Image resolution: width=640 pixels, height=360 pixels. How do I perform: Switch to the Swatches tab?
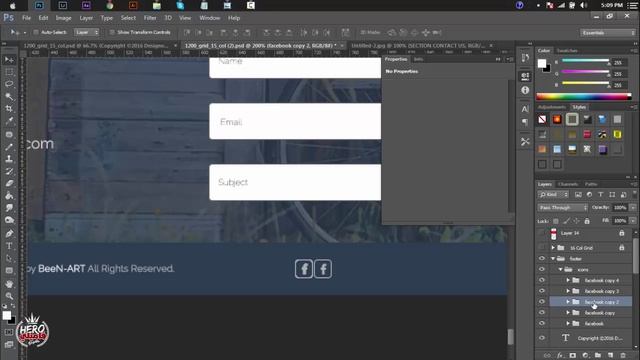tap(567, 51)
